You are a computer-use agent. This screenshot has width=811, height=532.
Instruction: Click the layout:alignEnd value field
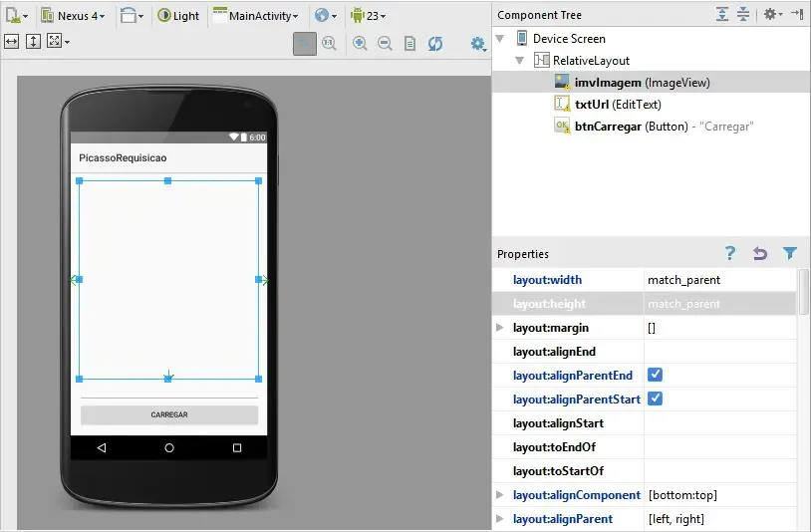pos(720,352)
